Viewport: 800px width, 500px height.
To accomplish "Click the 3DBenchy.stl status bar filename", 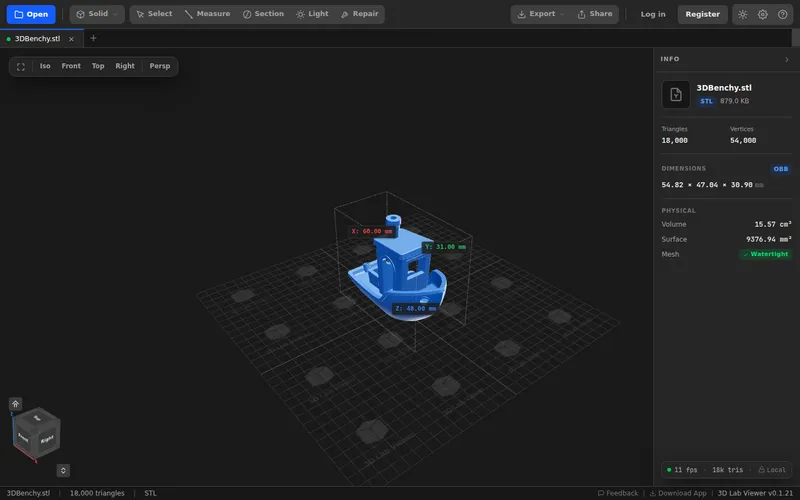I will (x=28, y=493).
